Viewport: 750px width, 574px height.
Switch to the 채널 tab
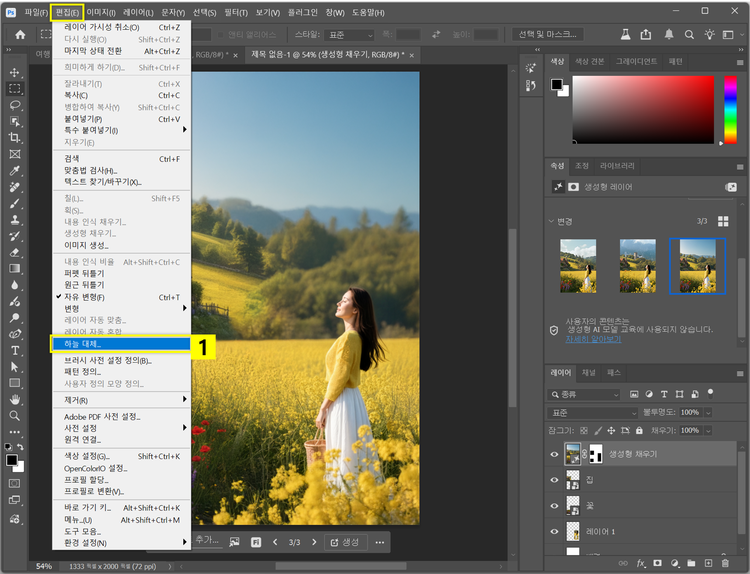coord(589,372)
